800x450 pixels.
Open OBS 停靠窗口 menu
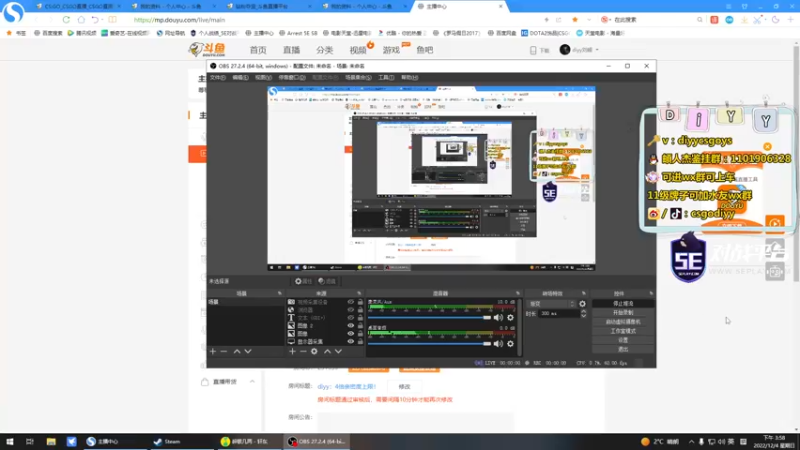tap(292, 78)
